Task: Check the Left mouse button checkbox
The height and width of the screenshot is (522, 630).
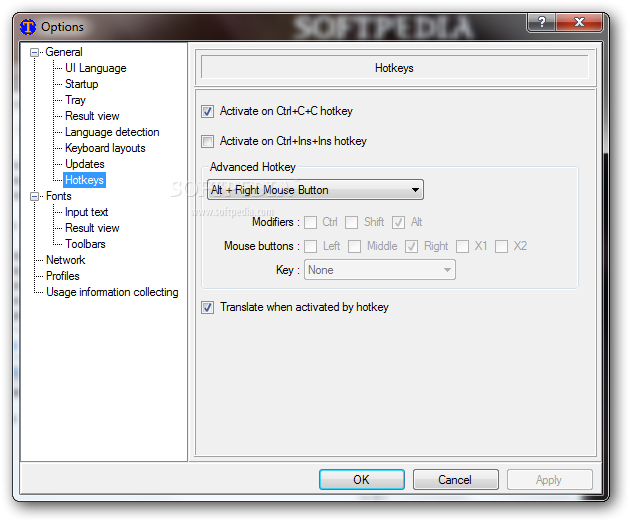Action: pyautogui.click(x=311, y=246)
